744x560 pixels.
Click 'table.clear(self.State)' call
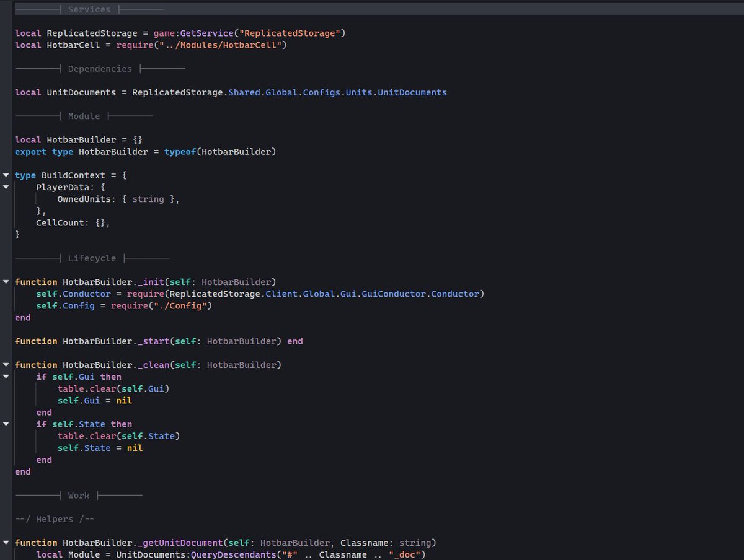118,436
